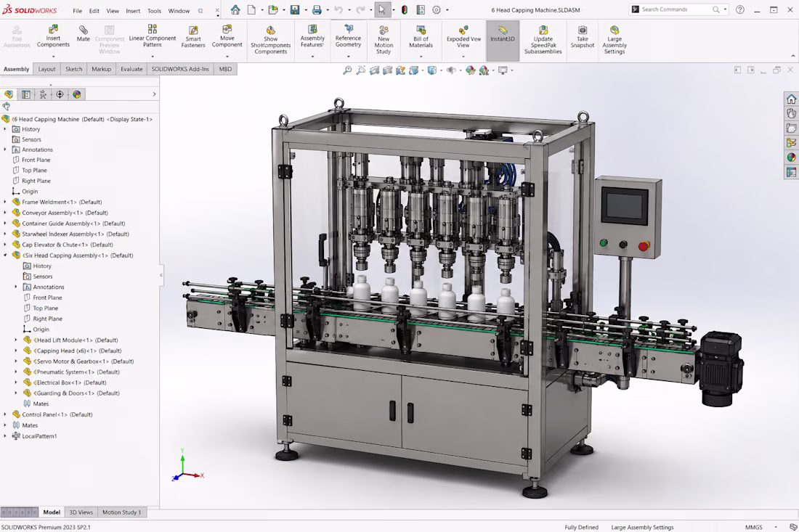Click the Zoom to Fit magnifier icon
The width and height of the screenshot is (799, 532).
pyautogui.click(x=347, y=70)
